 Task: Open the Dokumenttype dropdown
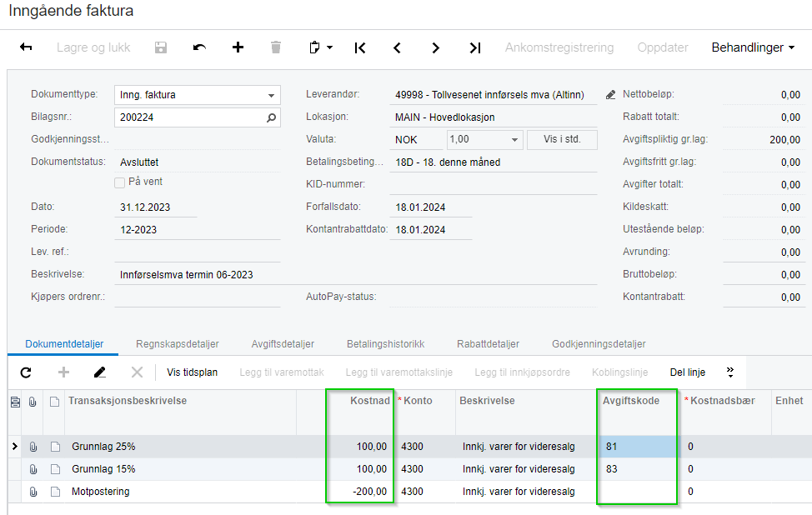[x=271, y=95]
